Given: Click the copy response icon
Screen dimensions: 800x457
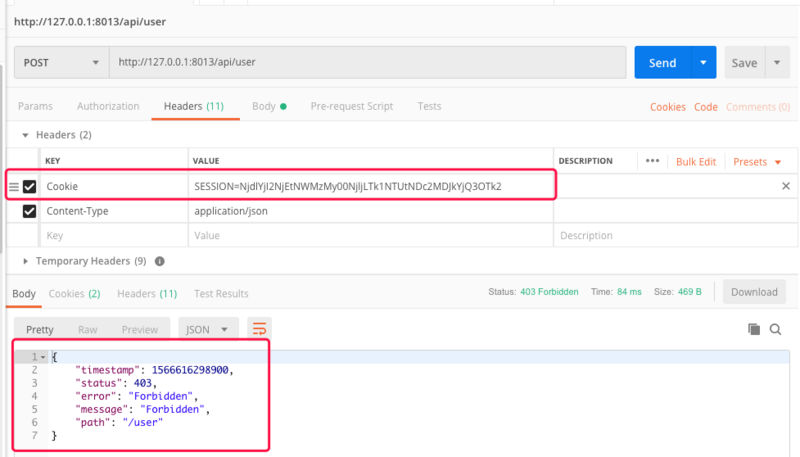Looking at the screenshot, I should (x=754, y=329).
